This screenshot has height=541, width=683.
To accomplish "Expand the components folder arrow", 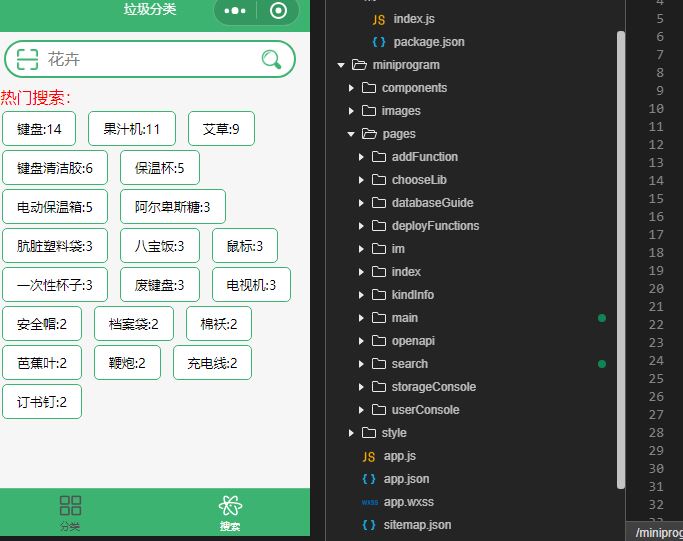I will pos(351,88).
